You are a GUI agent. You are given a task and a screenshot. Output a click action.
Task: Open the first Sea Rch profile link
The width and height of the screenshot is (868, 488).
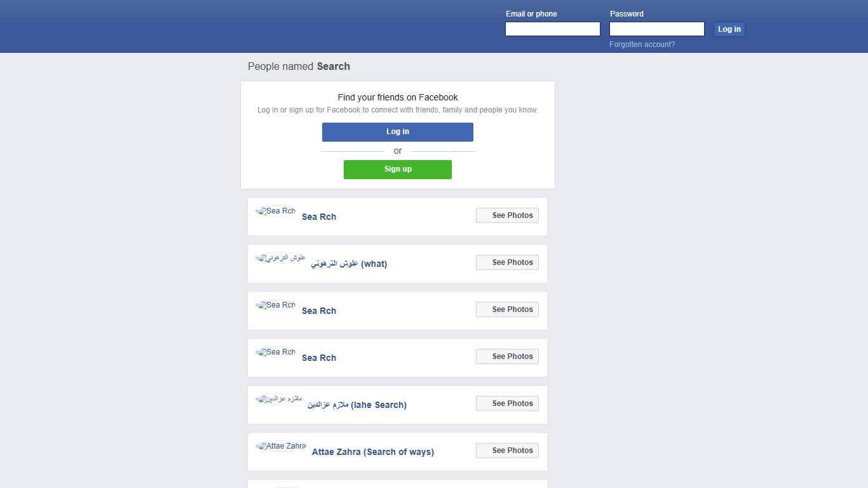tap(318, 217)
